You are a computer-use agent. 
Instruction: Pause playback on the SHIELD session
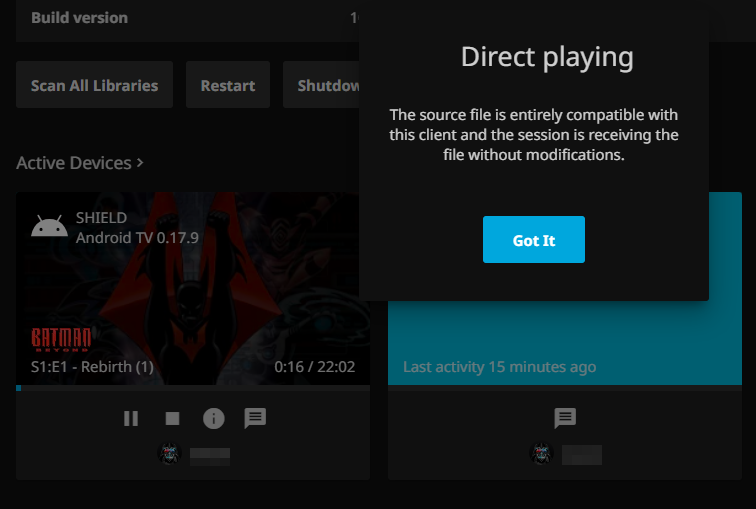click(131, 419)
